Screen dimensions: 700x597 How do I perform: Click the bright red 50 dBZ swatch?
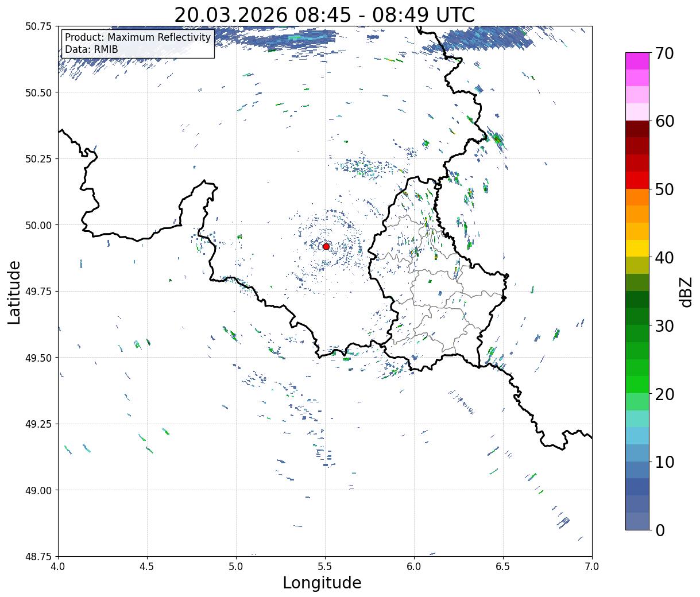tap(637, 181)
